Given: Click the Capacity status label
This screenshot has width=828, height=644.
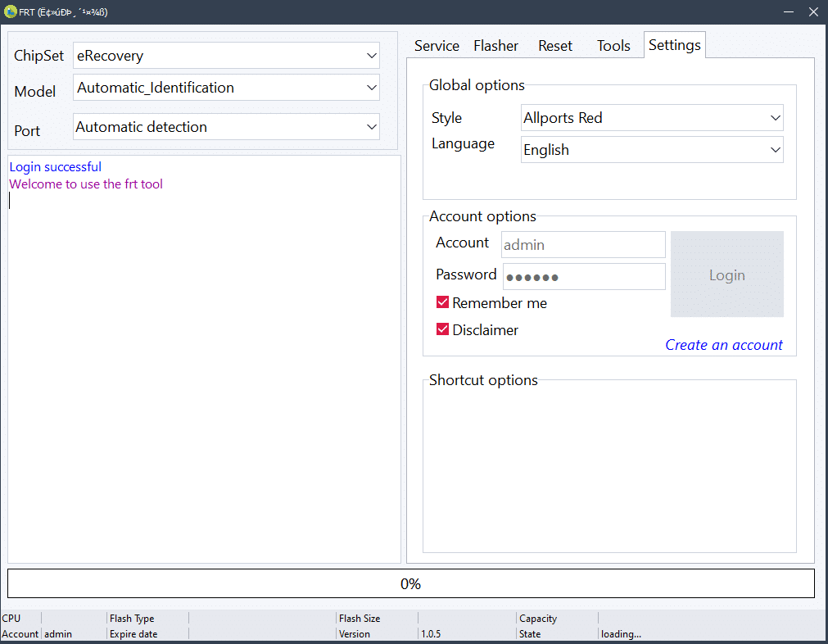Looking at the screenshot, I should pos(537,618).
